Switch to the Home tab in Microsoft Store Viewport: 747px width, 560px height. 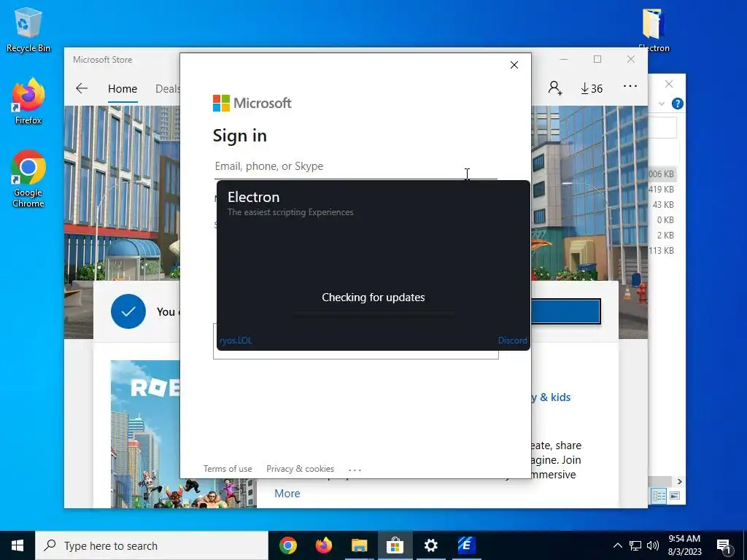pyautogui.click(x=123, y=89)
